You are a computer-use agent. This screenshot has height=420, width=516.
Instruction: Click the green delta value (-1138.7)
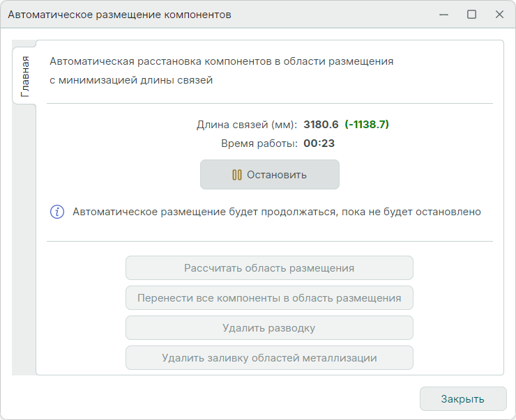coord(367,125)
